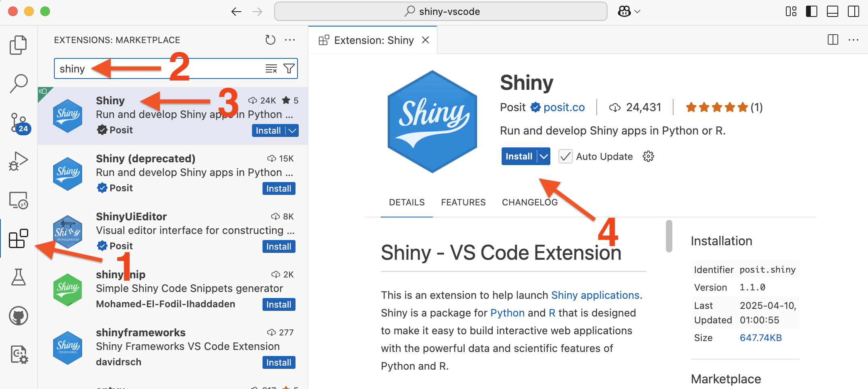Screen dimensions: 868x389
Task: Switch to the FEATURES tab
Action: (463, 202)
